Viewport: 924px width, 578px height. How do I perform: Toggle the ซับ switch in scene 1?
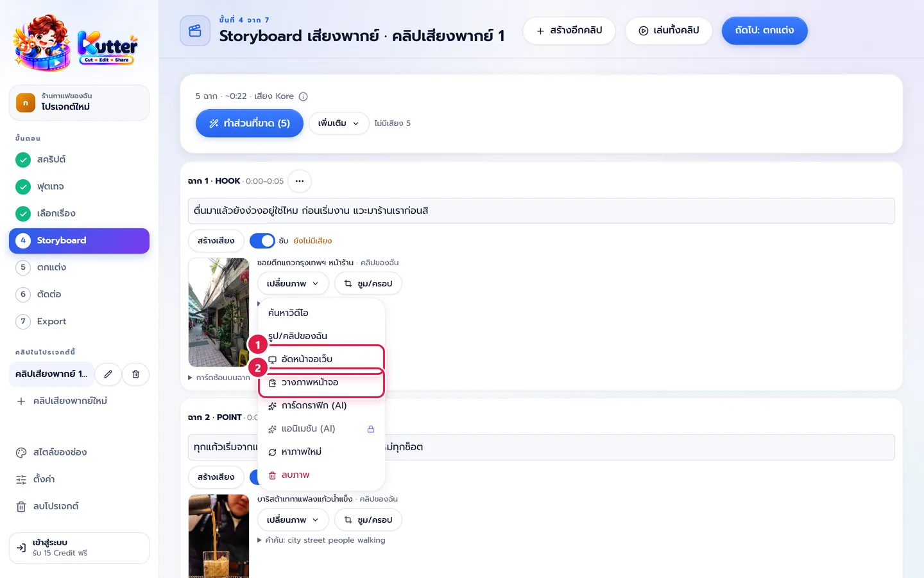[262, 241]
